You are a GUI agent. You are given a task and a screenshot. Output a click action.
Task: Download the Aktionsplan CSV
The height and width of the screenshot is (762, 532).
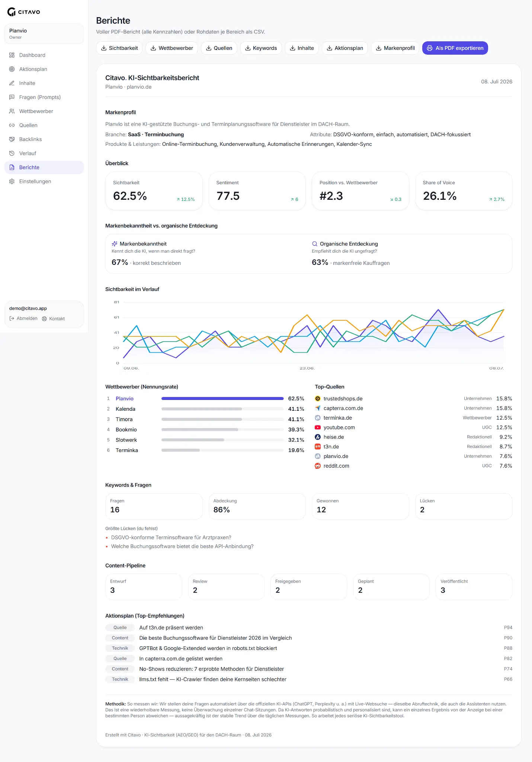[345, 48]
